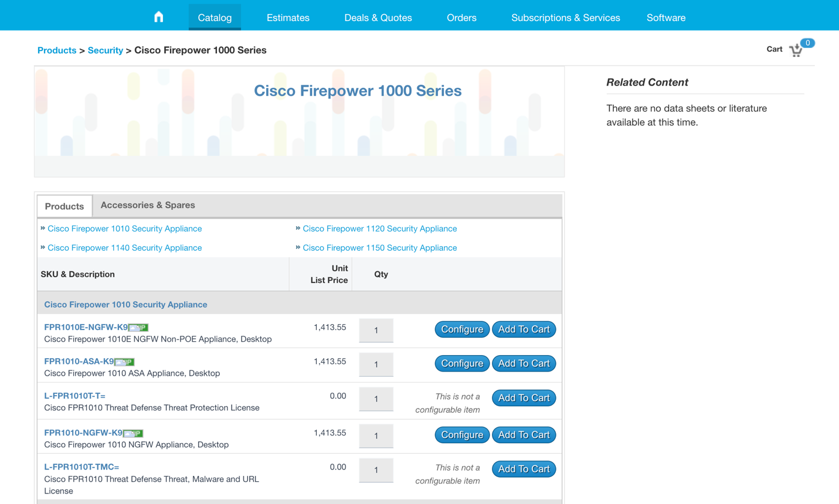Open the L-FPR1010T-TMC= SKU link
The width and height of the screenshot is (839, 504).
pyautogui.click(x=81, y=466)
